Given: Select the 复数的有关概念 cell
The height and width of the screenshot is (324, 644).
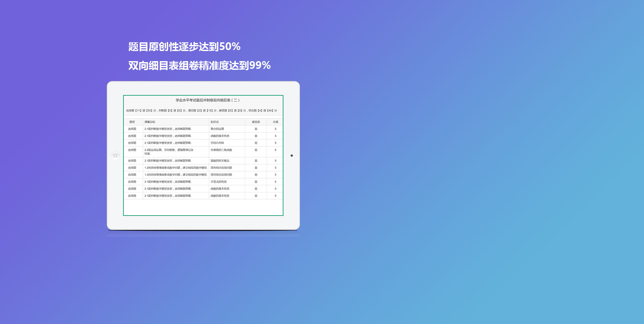Looking at the screenshot, I should coord(220,161).
